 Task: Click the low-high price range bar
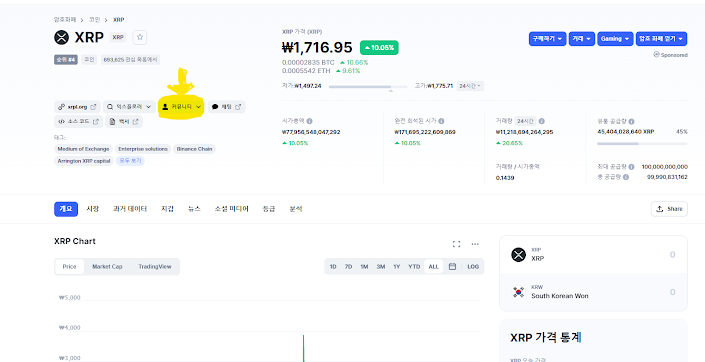tap(368, 86)
